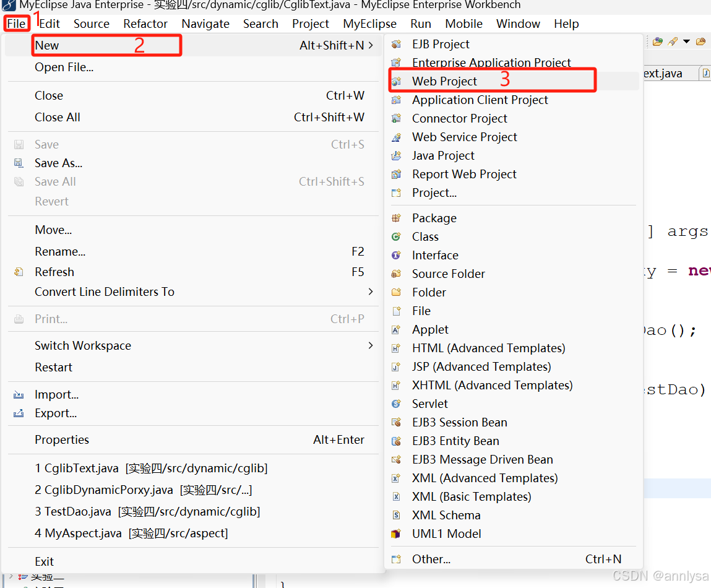Reopen recent file 4 MyAspect.java
Viewport: 711px width, 588px height.
(132, 533)
